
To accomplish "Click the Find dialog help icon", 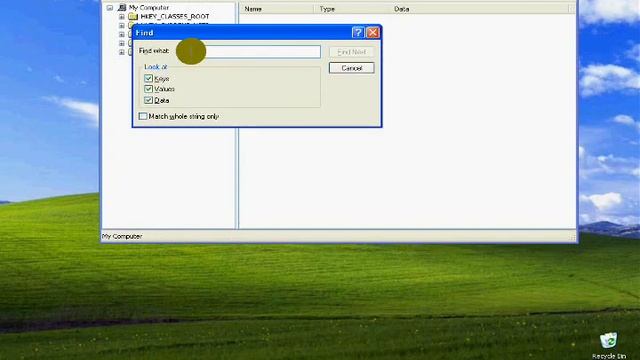I will 358,32.
